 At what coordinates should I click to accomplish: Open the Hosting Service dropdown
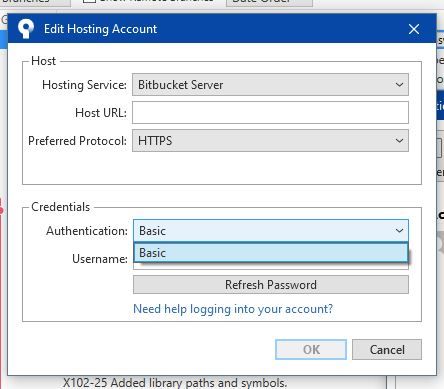tap(270, 85)
